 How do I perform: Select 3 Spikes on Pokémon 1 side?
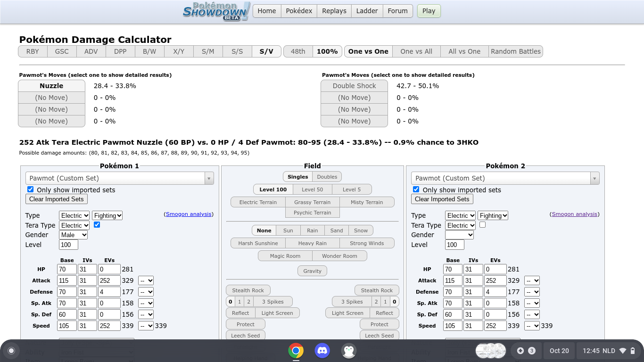click(273, 302)
